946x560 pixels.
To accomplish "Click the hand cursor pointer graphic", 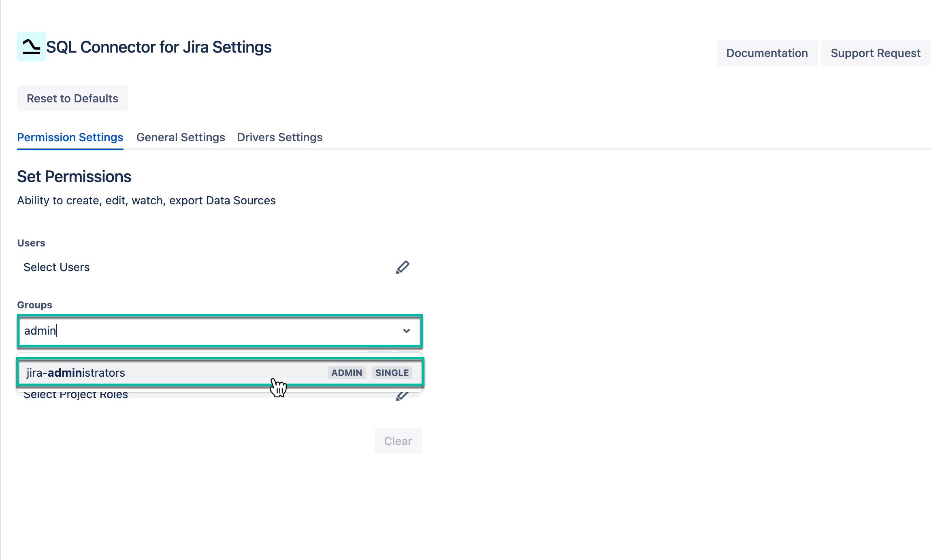I will pos(278,387).
